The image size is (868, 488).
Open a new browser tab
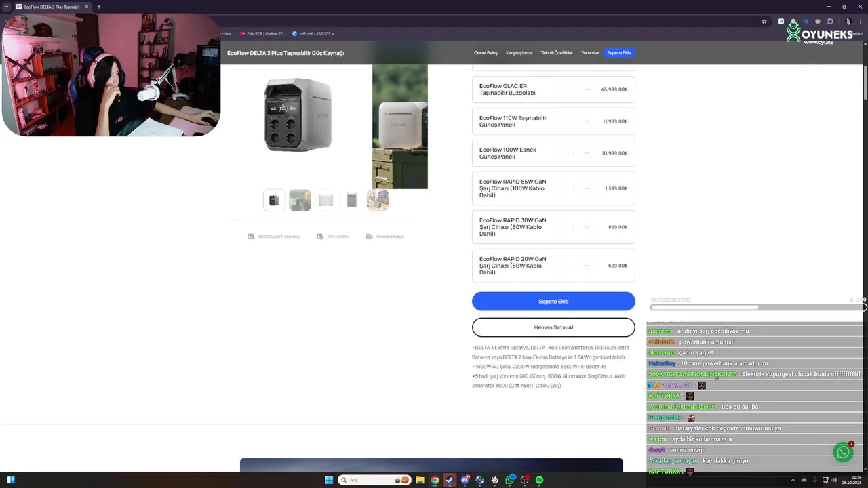pos(99,7)
